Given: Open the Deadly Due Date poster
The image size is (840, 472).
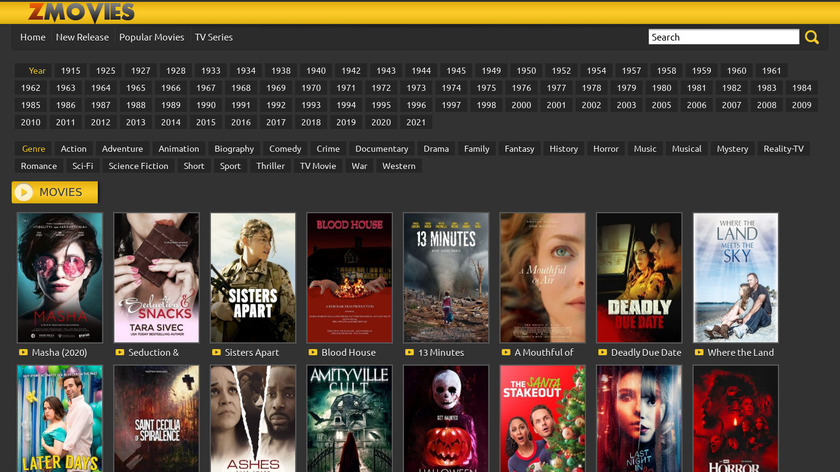Looking at the screenshot, I should [x=639, y=278].
